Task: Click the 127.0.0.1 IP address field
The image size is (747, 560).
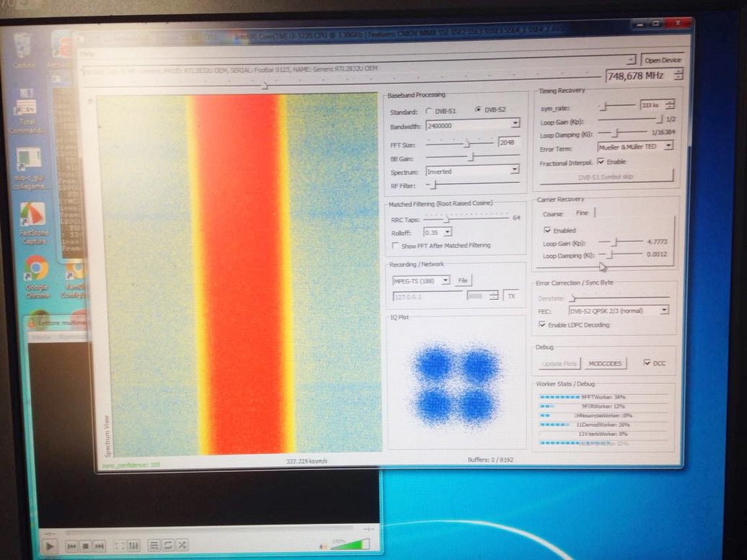Action: point(428,296)
